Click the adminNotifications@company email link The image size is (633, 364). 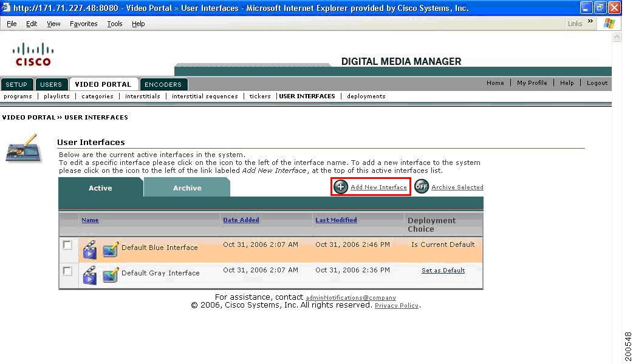tap(351, 298)
